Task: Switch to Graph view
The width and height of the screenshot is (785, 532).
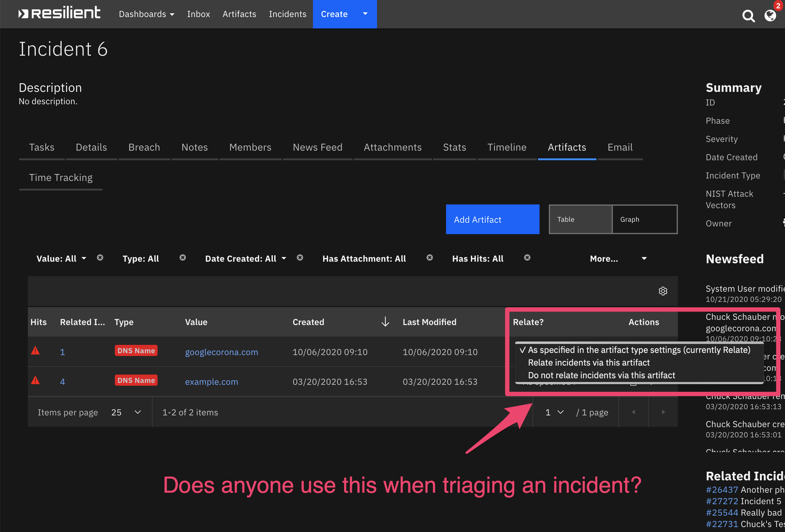Action: pos(644,219)
